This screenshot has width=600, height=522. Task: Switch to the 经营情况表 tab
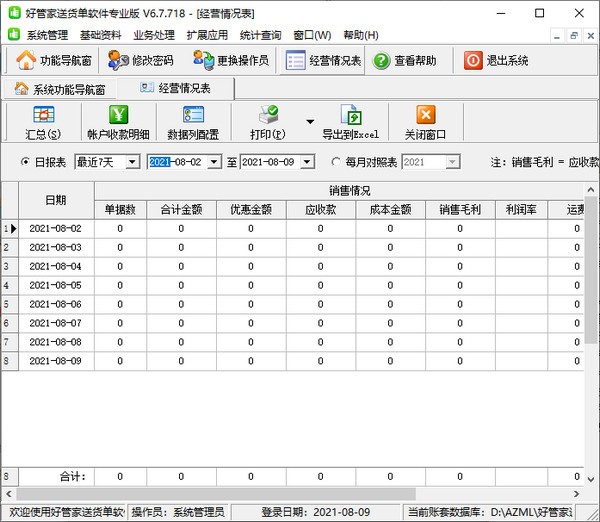(176, 88)
